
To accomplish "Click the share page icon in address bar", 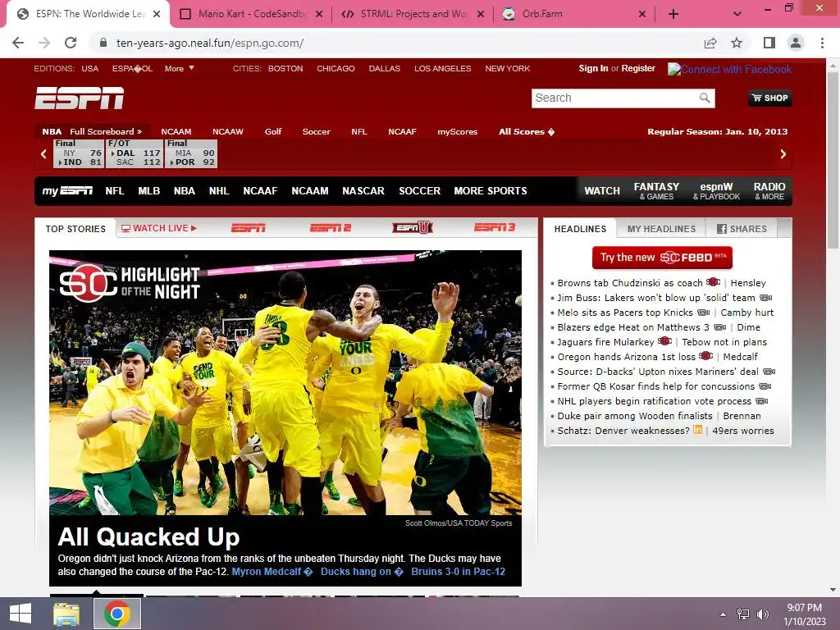I will [x=710, y=43].
